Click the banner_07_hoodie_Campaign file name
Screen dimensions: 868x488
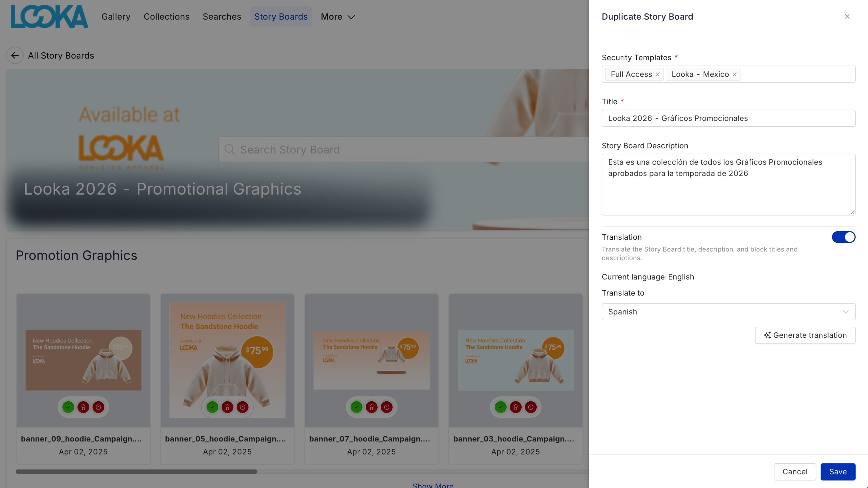(x=370, y=439)
